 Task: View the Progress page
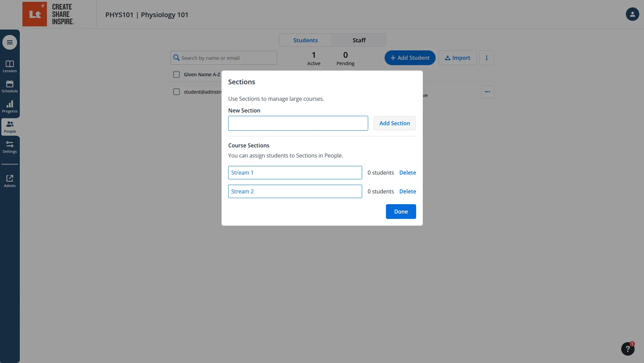click(x=10, y=107)
